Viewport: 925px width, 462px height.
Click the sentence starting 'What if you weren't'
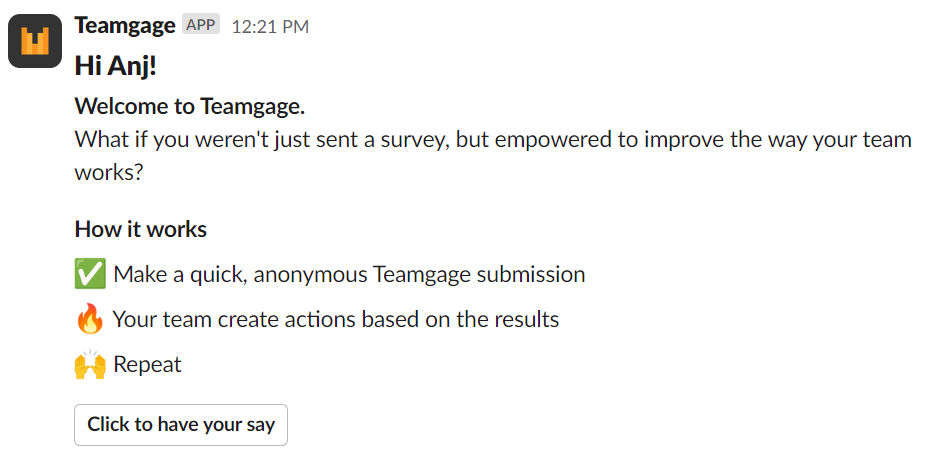493,157
